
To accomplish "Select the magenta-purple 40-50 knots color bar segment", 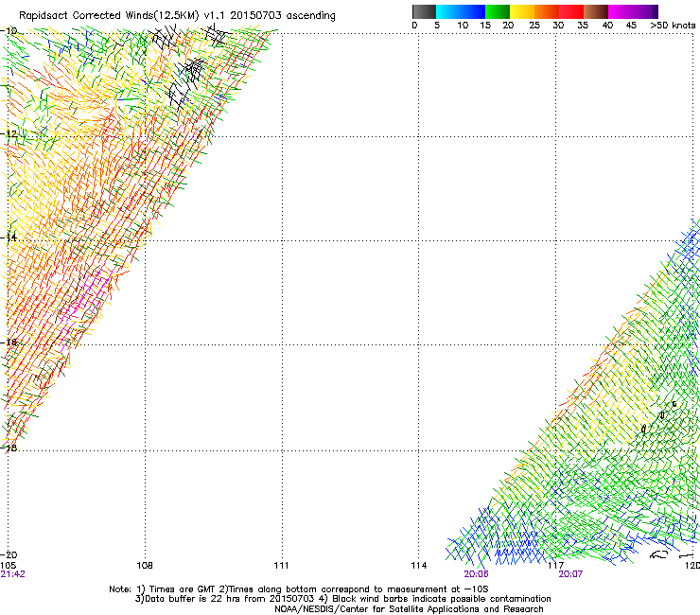I will [633, 11].
